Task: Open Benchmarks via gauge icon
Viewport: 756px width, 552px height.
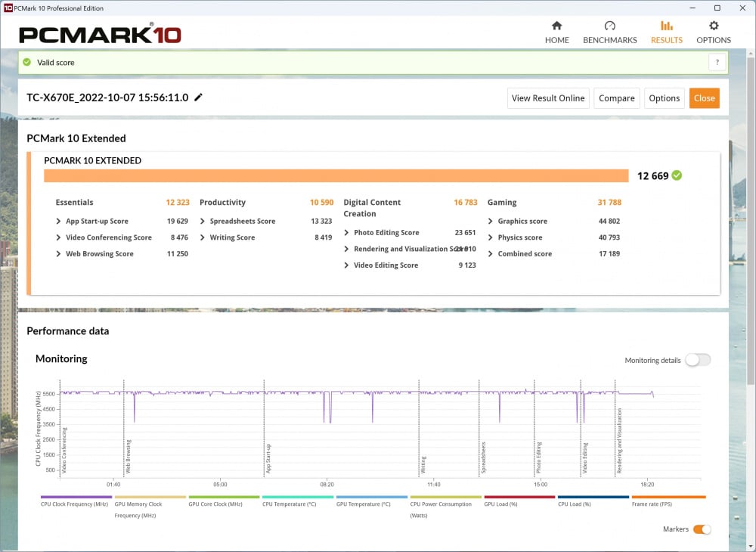Action: tap(609, 26)
